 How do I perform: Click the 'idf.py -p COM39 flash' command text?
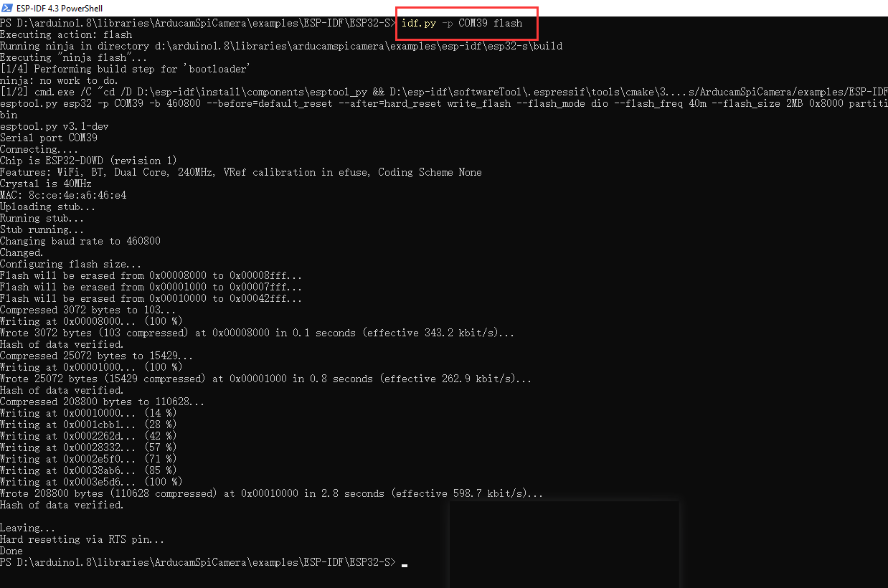[x=462, y=23]
